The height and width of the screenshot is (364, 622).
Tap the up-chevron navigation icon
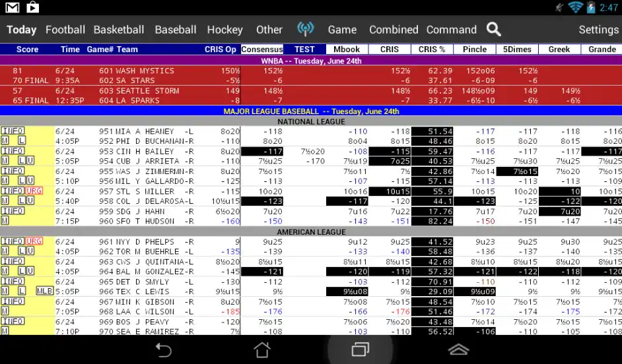[x=458, y=349]
